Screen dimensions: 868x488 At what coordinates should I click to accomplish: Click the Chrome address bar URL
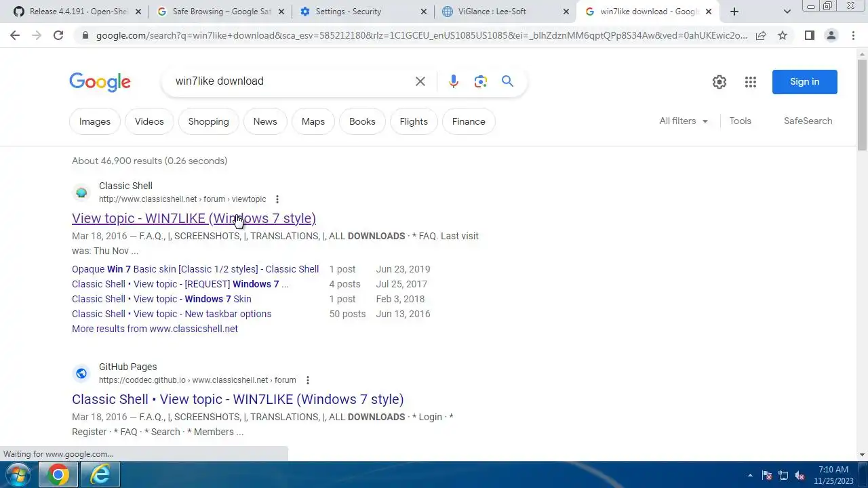(421, 35)
